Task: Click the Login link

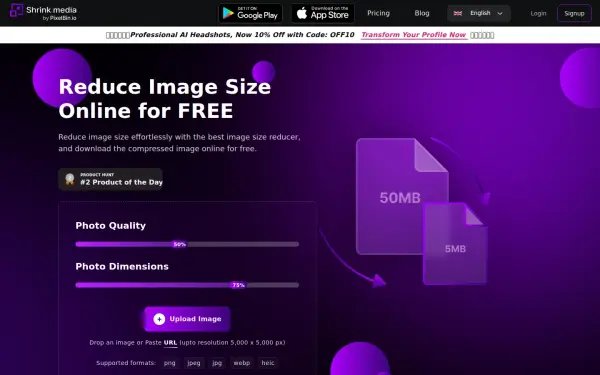Action: (538, 13)
